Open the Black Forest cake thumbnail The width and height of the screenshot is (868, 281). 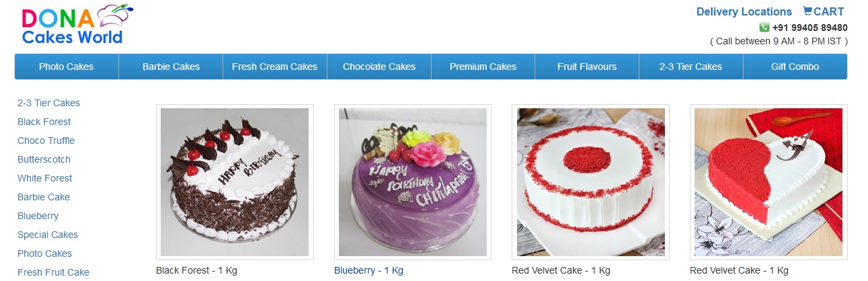(235, 182)
